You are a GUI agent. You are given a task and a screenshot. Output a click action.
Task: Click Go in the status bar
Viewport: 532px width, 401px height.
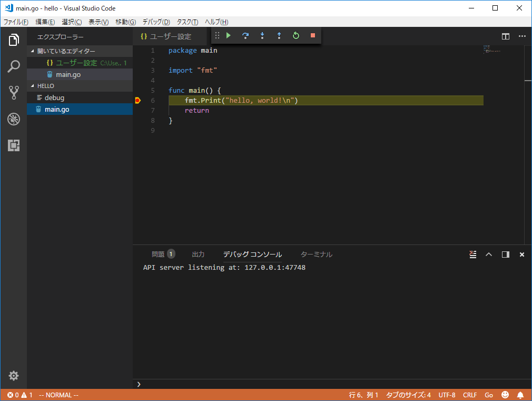click(x=488, y=395)
